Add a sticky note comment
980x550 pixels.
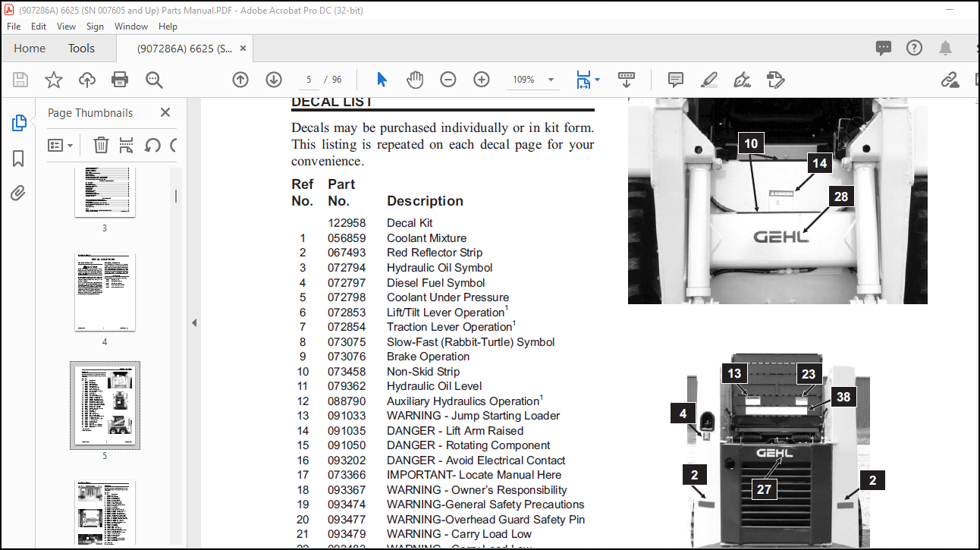pyautogui.click(x=676, y=80)
